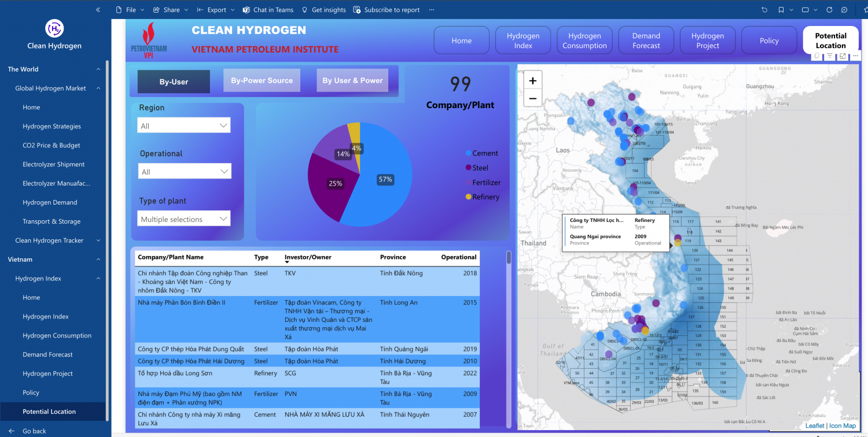Open the Region dropdown

pyautogui.click(x=184, y=125)
